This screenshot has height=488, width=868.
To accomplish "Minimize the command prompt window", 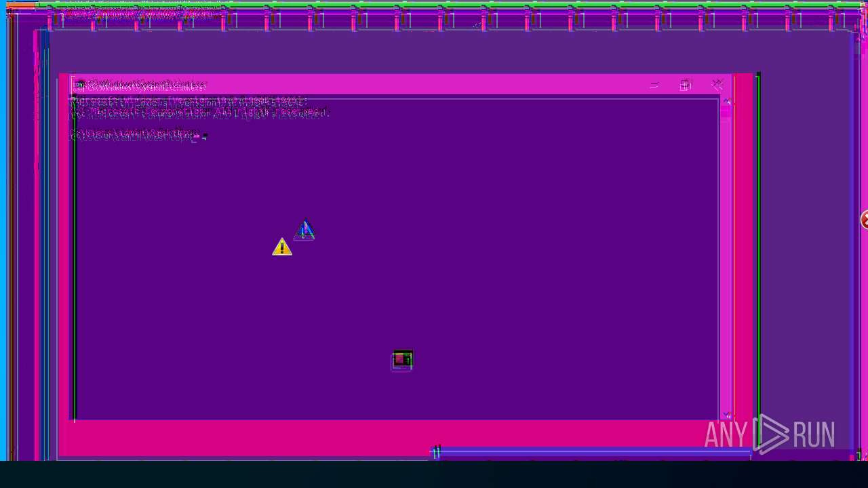I will (654, 85).
